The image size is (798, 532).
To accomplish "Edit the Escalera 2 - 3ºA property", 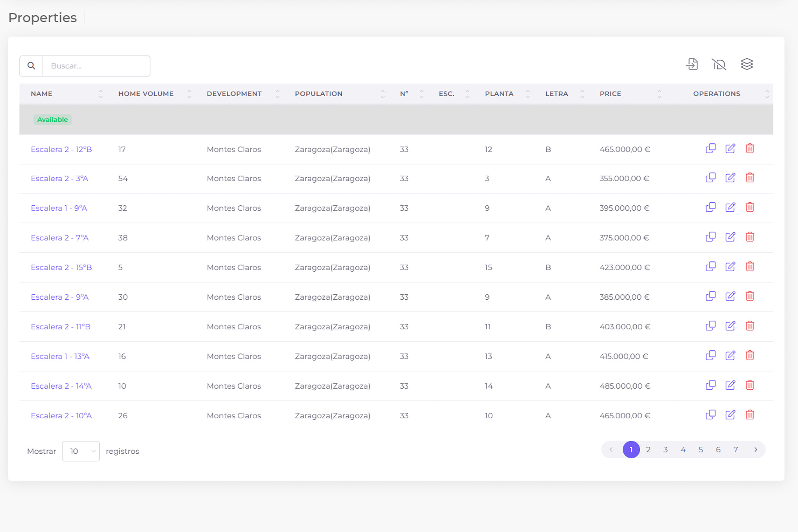I will (x=730, y=178).
